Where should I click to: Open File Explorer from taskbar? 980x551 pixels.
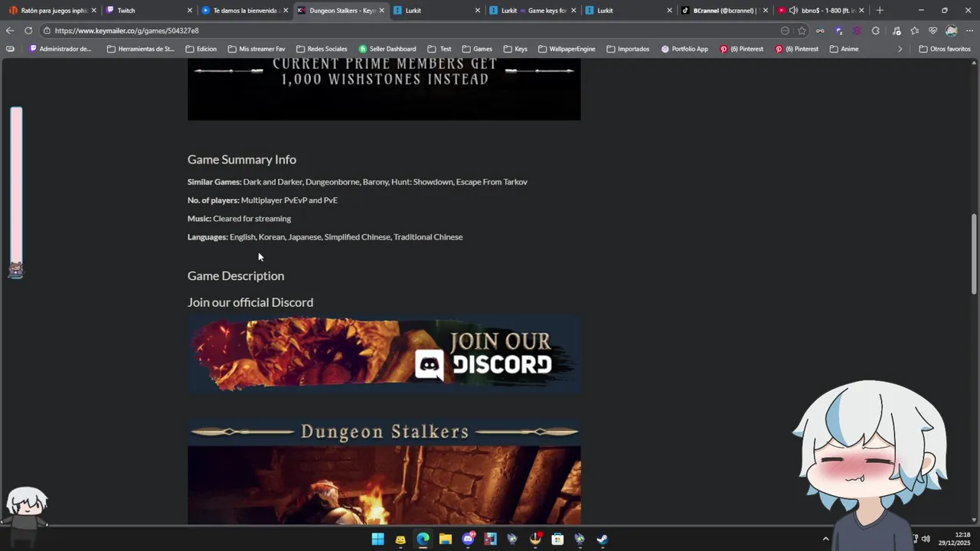(445, 539)
